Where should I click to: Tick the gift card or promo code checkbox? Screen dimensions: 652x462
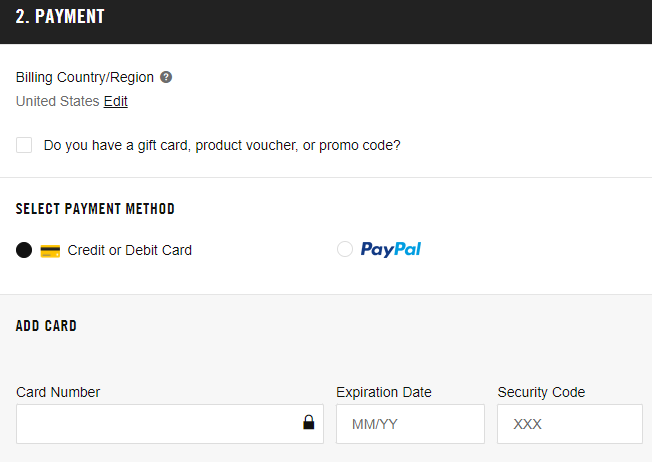(24, 145)
